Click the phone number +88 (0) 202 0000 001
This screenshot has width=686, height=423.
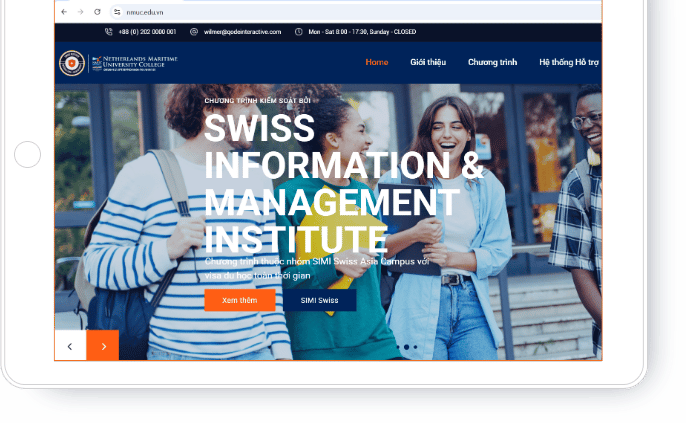click(147, 32)
